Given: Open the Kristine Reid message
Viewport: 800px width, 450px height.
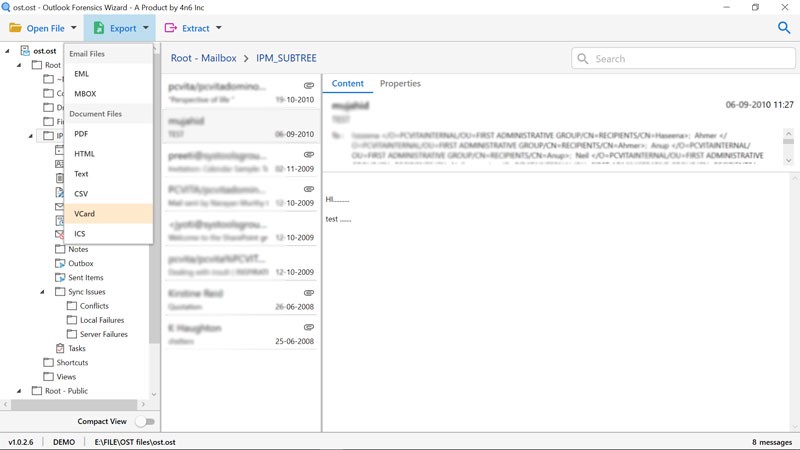Looking at the screenshot, I should coord(241,300).
